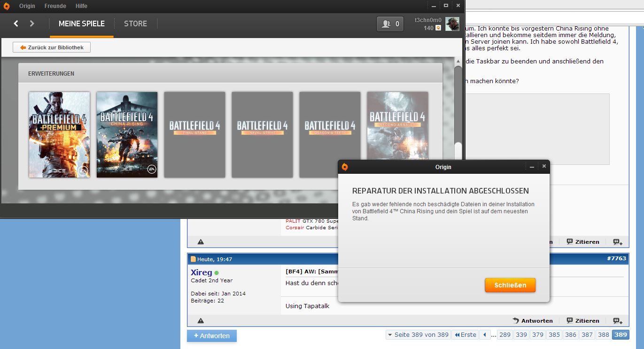Click the t3chn0m0 username
The image size is (644, 349).
[428, 20]
